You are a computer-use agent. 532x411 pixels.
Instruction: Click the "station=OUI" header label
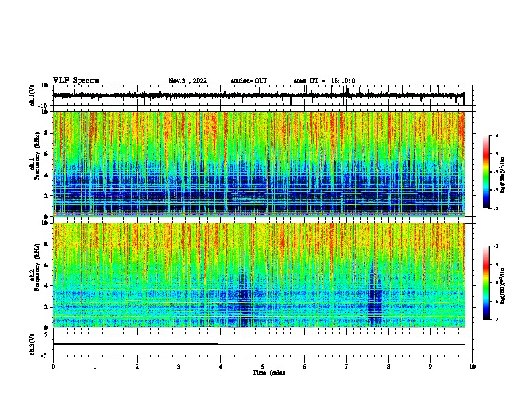(249, 81)
